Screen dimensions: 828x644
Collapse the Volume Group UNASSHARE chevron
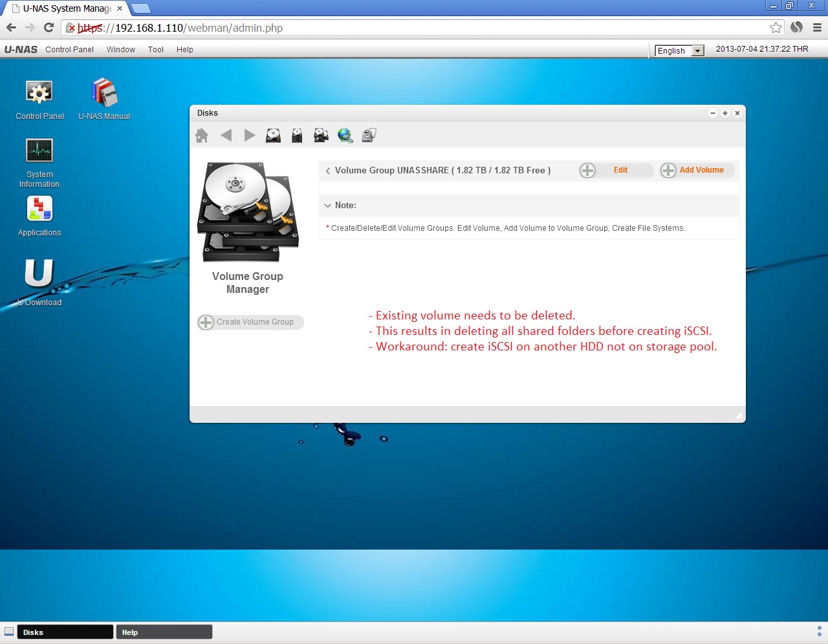tap(328, 171)
